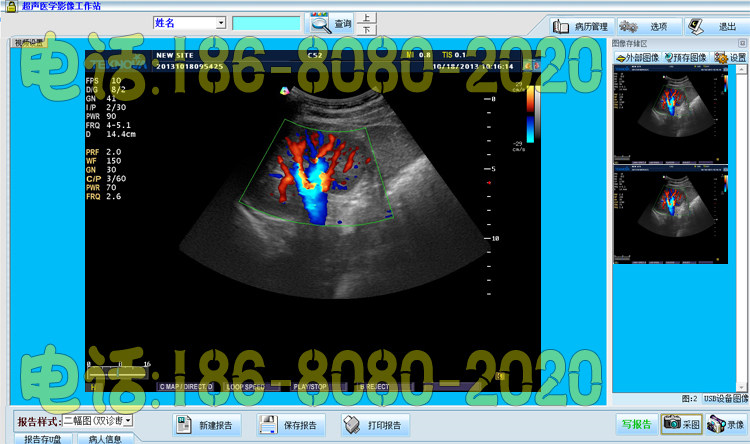750x444 pixels.
Task: Open the 姓名 search field dropdown
Action: coord(221,22)
